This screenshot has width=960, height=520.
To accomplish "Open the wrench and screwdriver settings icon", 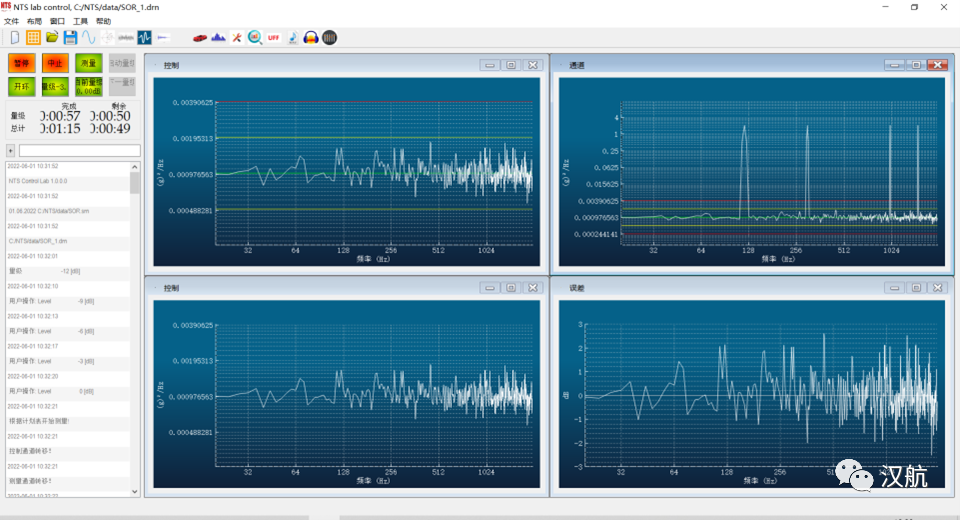I will tap(236, 38).
